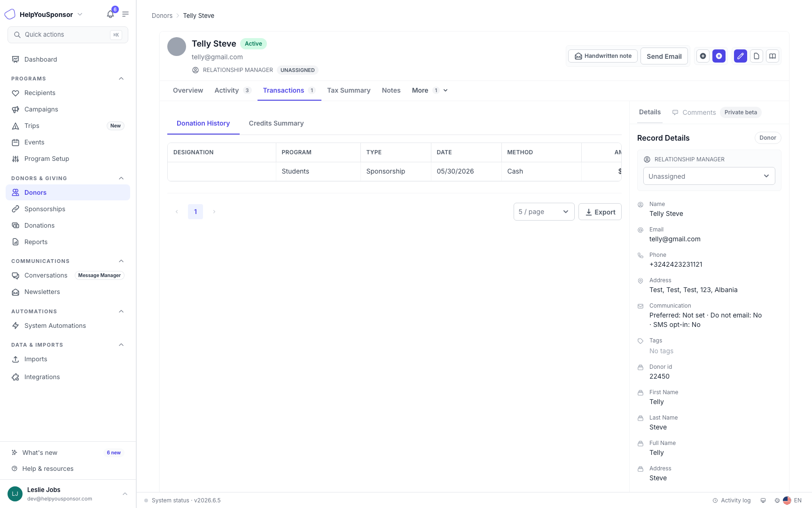Open Relationship Manager Unassigned dropdown
This screenshot has width=812, height=508.
(x=709, y=176)
